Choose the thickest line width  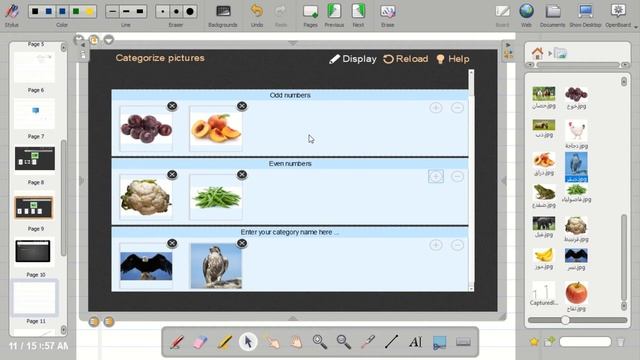140,11
